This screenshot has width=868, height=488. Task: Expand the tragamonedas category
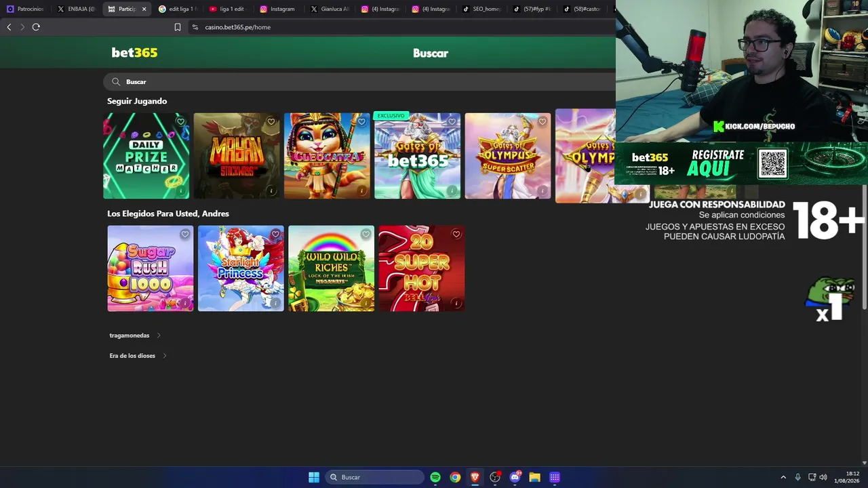point(135,335)
